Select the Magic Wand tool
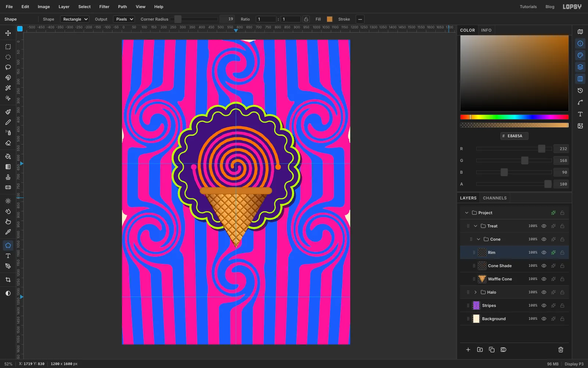The image size is (588, 368). pyautogui.click(x=8, y=88)
